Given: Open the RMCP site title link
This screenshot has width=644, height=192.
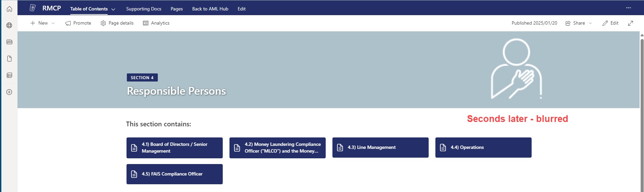Looking at the screenshot, I should pos(51,8).
